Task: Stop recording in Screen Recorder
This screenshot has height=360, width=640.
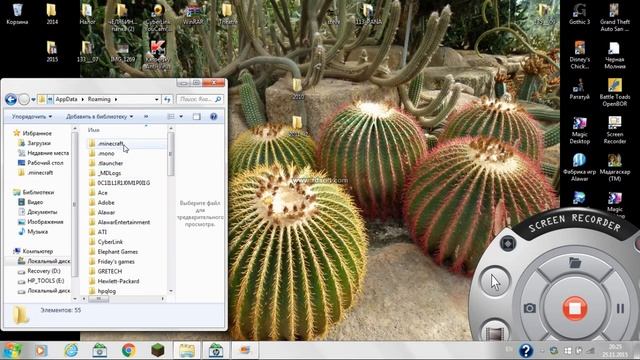Action: coord(575,308)
